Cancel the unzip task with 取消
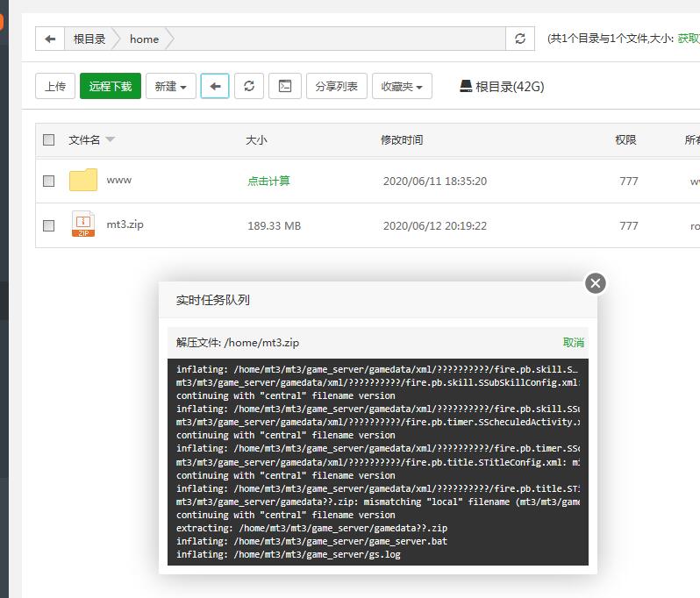Image resolution: width=700 pixels, height=598 pixels. (x=573, y=343)
